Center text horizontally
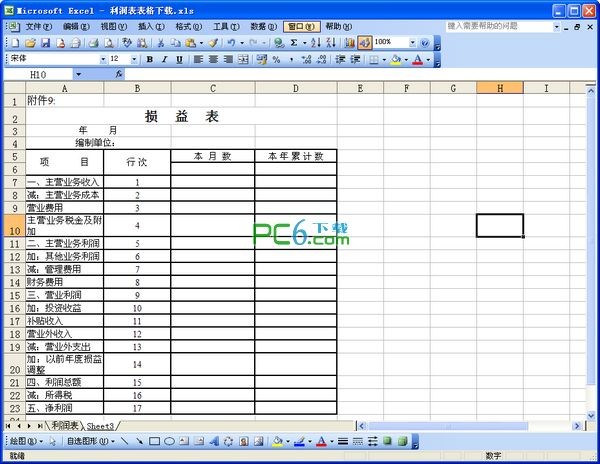Image resolution: width=600 pixels, height=464 pixels. (213, 60)
